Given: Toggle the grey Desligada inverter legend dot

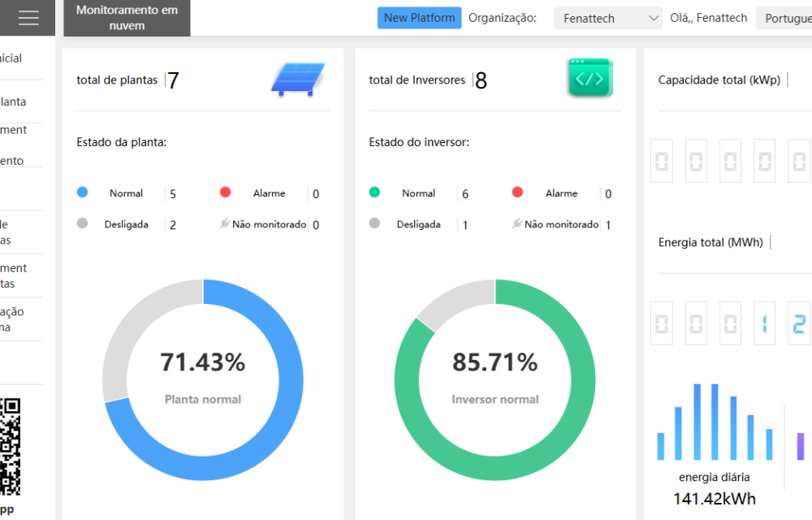Looking at the screenshot, I should click(x=374, y=223).
